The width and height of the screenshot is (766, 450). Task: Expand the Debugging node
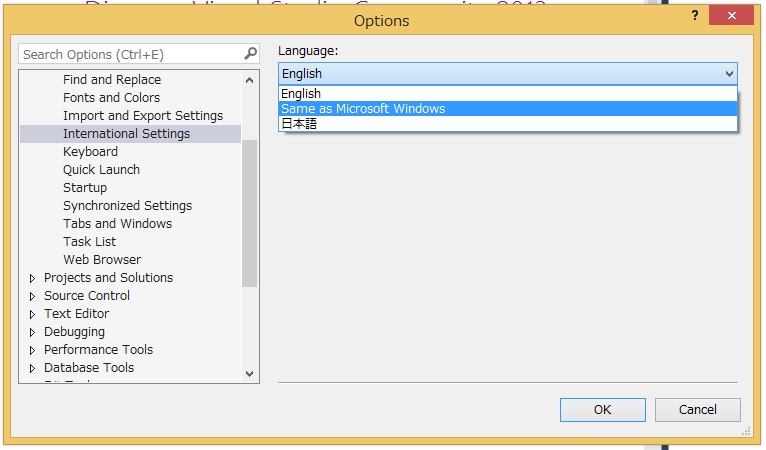coord(32,332)
